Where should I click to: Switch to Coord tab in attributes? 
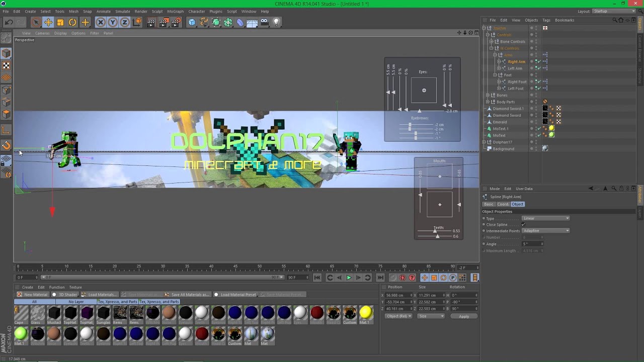tap(503, 204)
